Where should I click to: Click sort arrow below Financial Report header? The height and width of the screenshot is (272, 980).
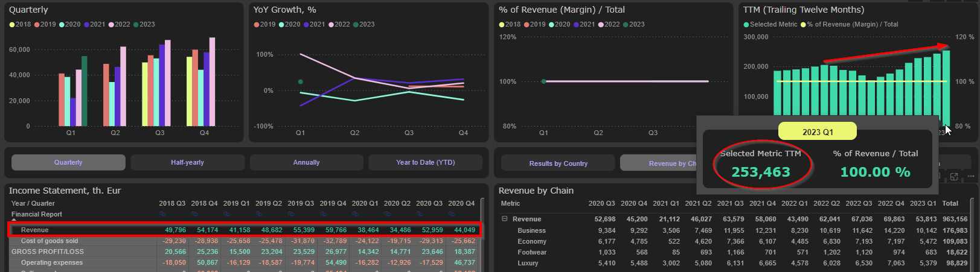tap(14, 221)
